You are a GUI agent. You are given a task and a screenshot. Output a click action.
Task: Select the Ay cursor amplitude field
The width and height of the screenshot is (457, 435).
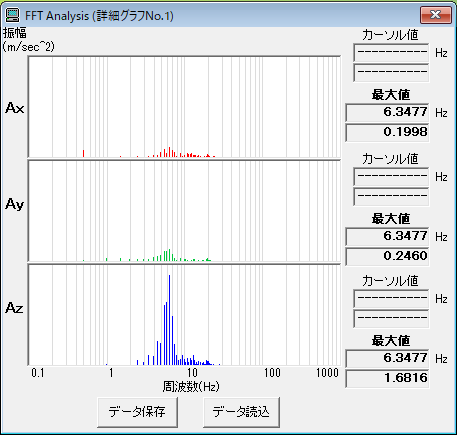[391, 197]
